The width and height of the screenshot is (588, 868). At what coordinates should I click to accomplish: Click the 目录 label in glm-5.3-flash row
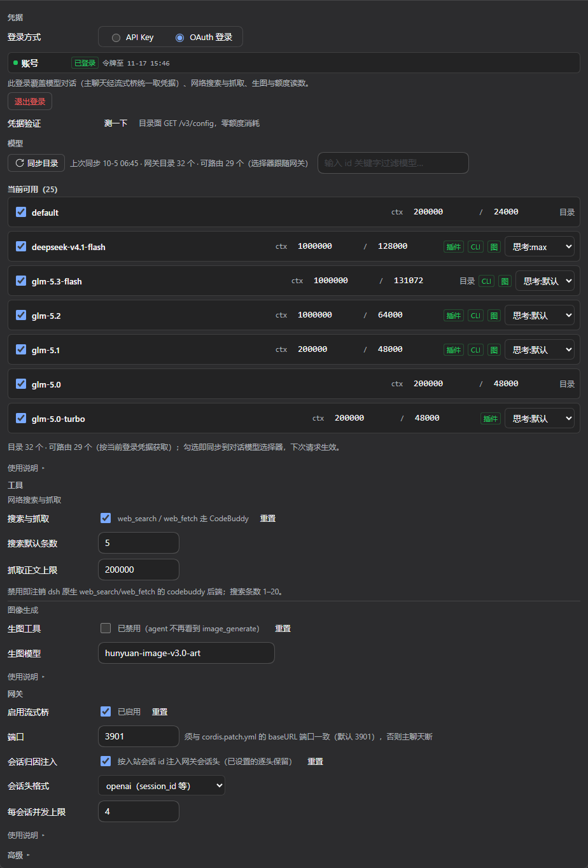(x=467, y=281)
